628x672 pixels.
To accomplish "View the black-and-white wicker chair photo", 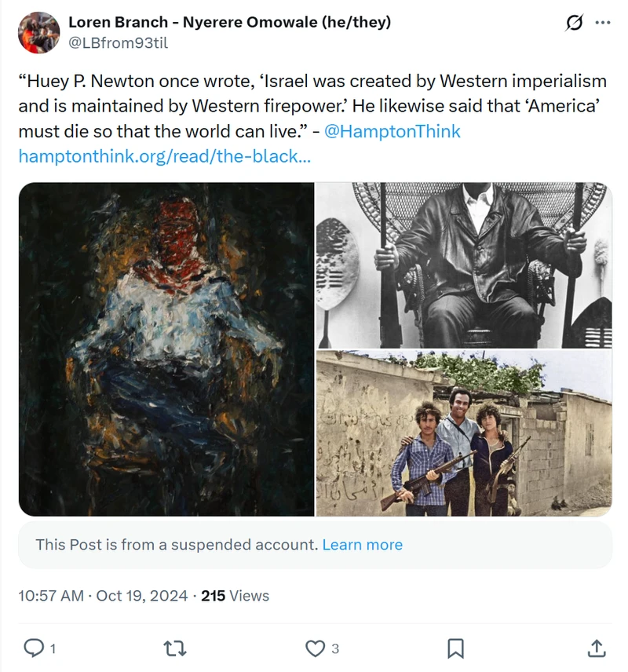I will click(x=464, y=265).
